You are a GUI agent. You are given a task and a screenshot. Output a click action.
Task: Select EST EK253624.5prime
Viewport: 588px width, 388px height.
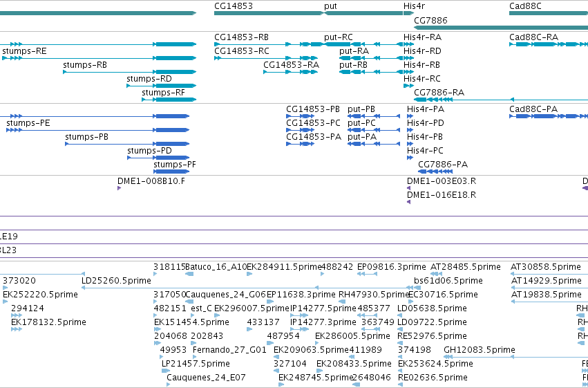coord(401,371)
